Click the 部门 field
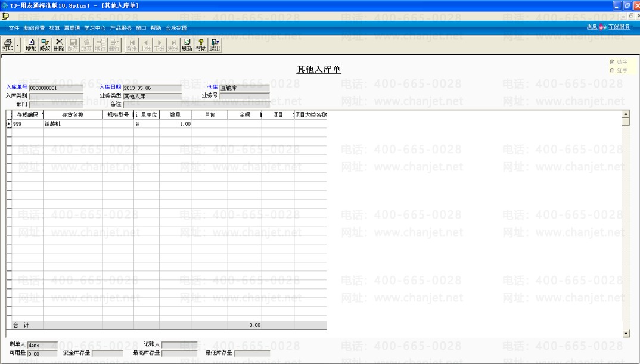Screen dimensions: 640x364 (56, 104)
